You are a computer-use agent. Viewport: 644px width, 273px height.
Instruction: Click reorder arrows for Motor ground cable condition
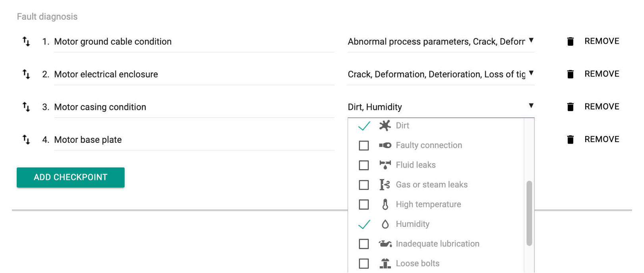point(26,41)
